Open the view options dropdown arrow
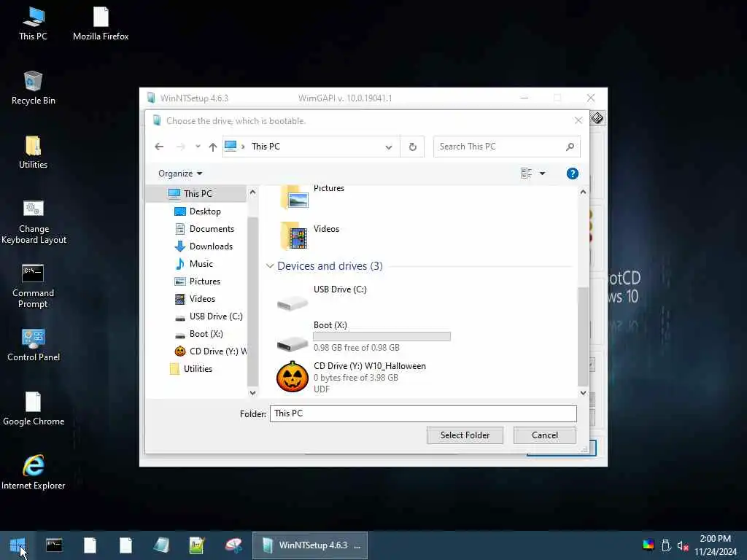 pyautogui.click(x=542, y=174)
